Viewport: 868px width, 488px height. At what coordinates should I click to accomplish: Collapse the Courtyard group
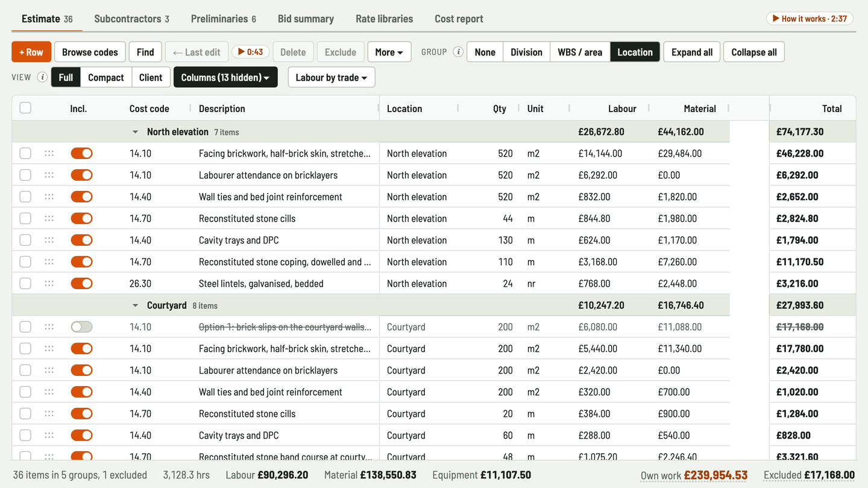(135, 305)
